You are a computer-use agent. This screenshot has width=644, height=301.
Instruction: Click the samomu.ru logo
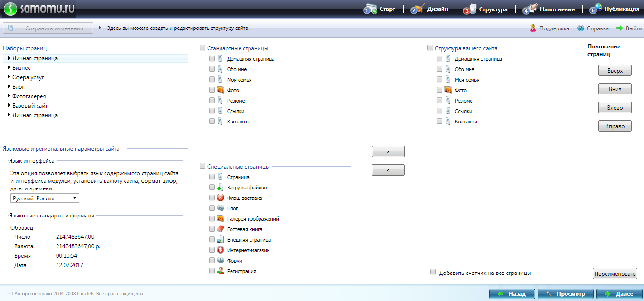[x=39, y=9]
